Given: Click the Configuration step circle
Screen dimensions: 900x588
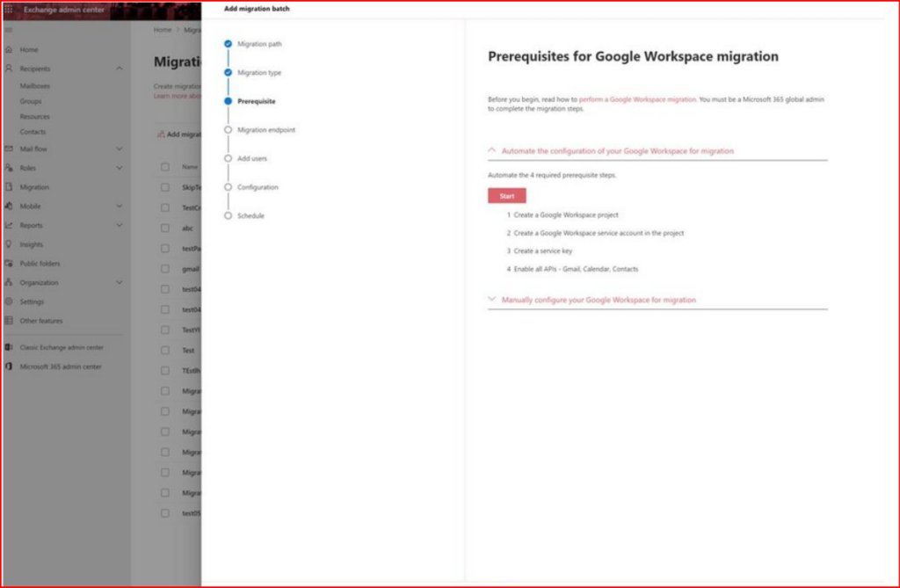Looking at the screenshot, I should click(x=228, y=187).
